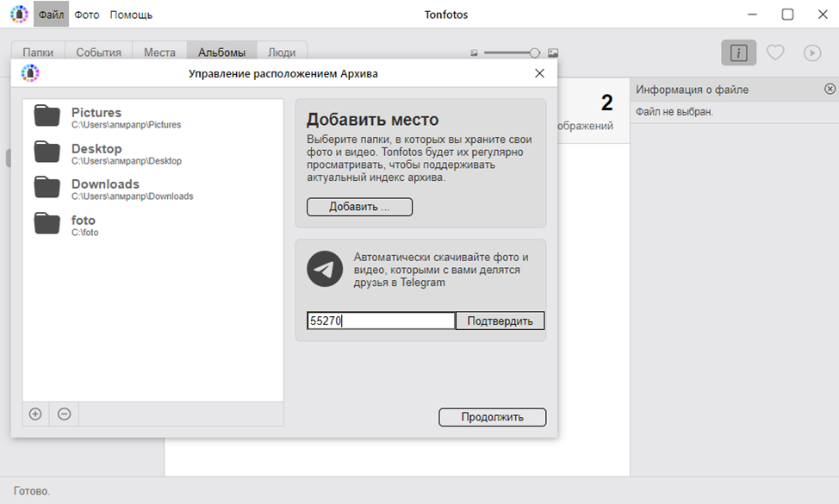Click the heart favorites icon

pyautogui.click(x=775, y=53)
